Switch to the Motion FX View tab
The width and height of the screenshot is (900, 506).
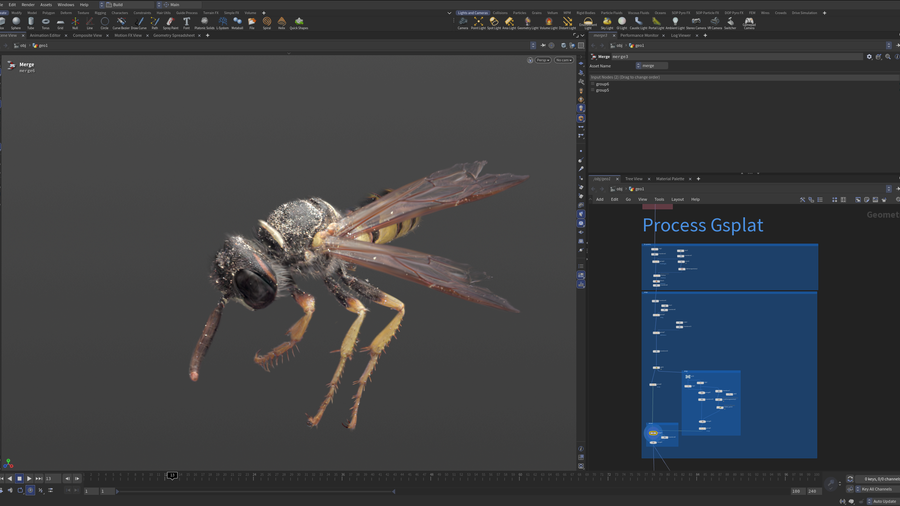coord(128,36)
